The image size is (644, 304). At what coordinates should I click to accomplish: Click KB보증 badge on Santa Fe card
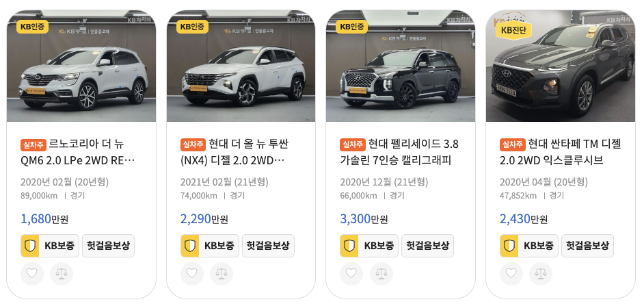tap(529, 246)
